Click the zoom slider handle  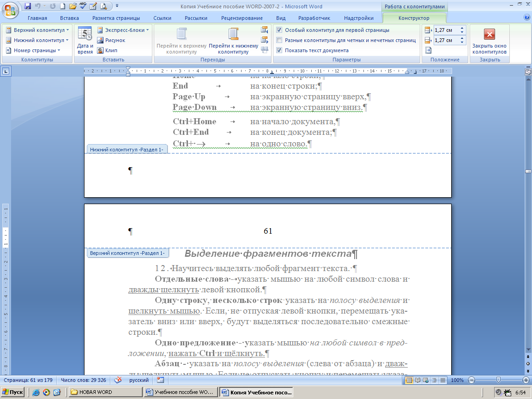click(498, 380)
